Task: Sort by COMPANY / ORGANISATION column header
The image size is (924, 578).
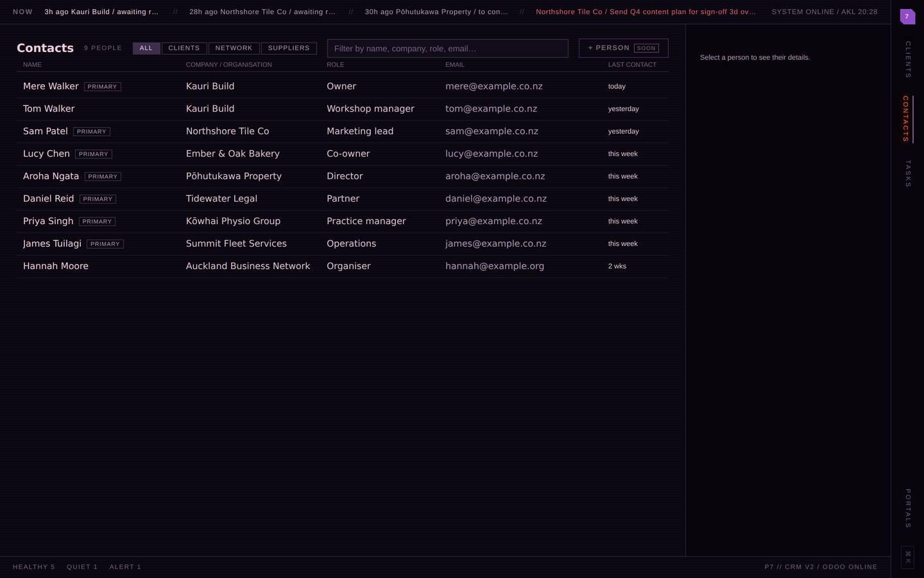Action: 229,65
